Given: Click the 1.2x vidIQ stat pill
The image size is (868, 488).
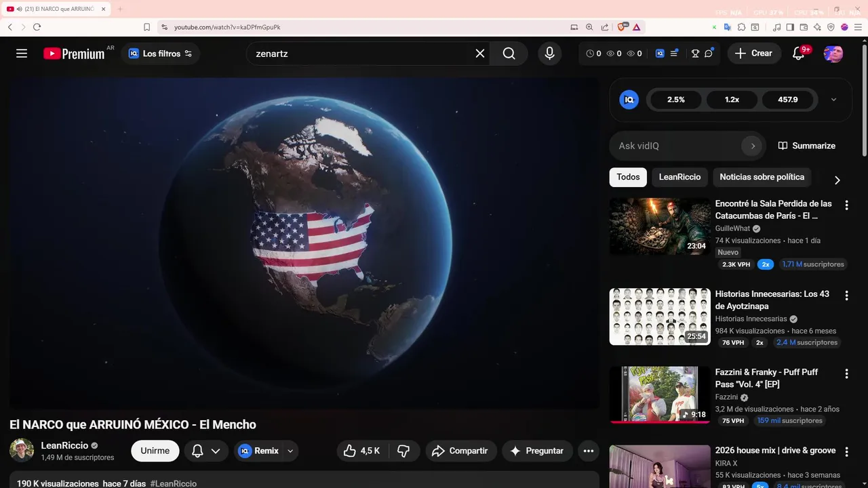Looking at the screenshot, I should [x=732, y=100].
